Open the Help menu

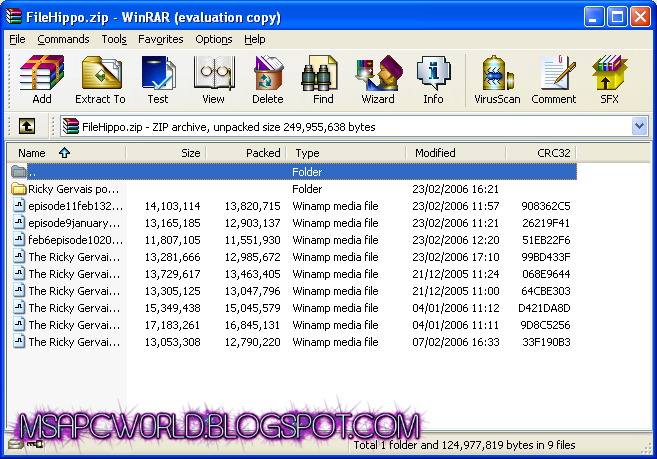point(255,39)
